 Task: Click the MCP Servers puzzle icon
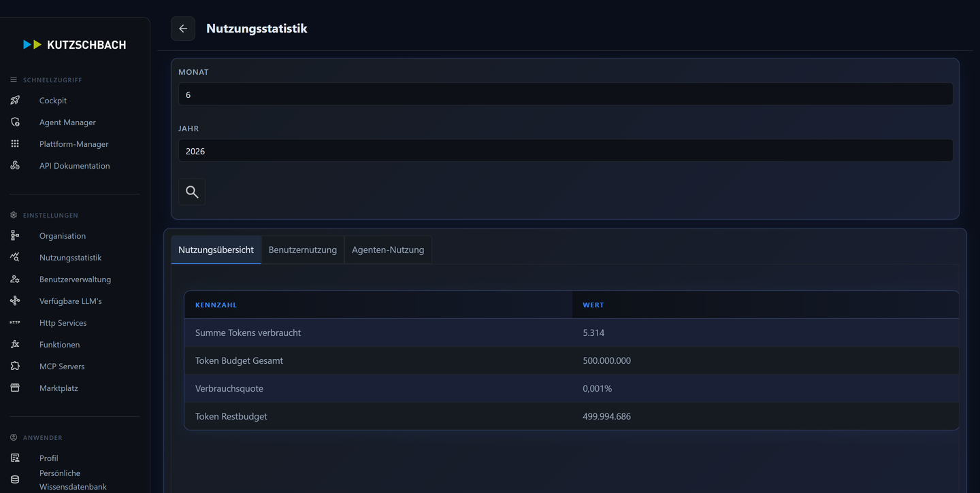pos(15,367)
